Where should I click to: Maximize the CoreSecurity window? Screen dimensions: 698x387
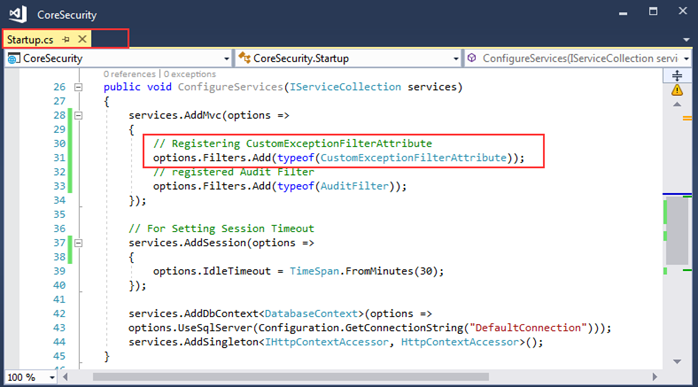click(653, 12)
